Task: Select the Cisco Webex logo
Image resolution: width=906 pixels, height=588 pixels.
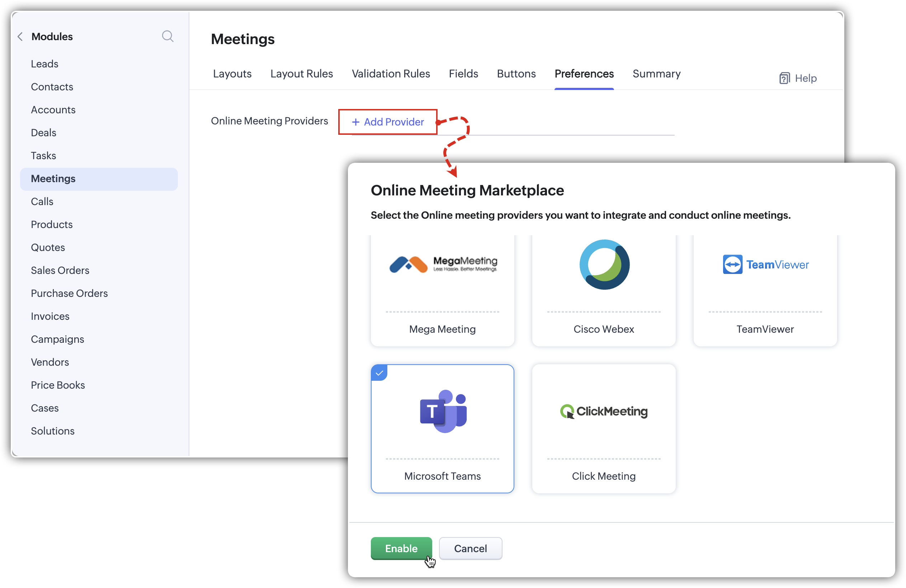Action: coord(604,265)
